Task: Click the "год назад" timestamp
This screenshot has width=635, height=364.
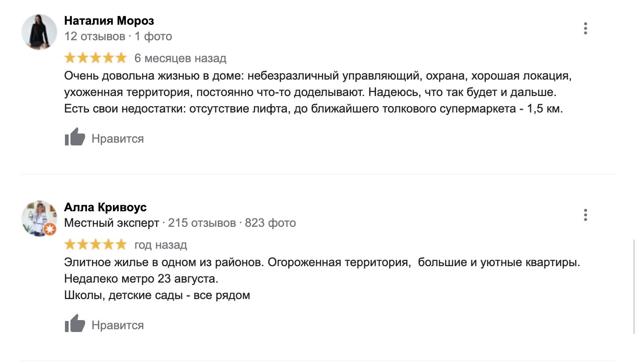Action: pyautogui.click(x=161, y=245)
